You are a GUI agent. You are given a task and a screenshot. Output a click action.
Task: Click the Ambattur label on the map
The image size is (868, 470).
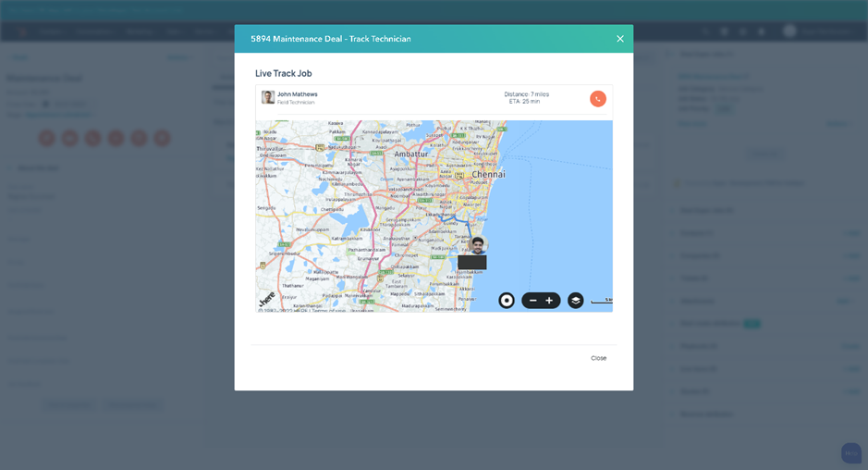[411, 155]
